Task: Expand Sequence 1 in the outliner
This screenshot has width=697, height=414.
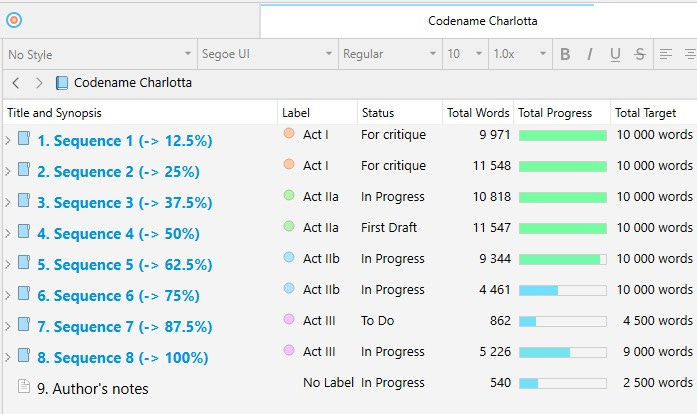Action: (8, 141)
